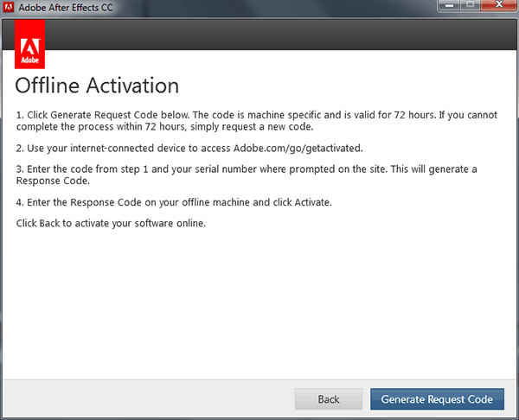Maximize the After Effects CC window
The image size is (519, 420).
coord(470,5)
